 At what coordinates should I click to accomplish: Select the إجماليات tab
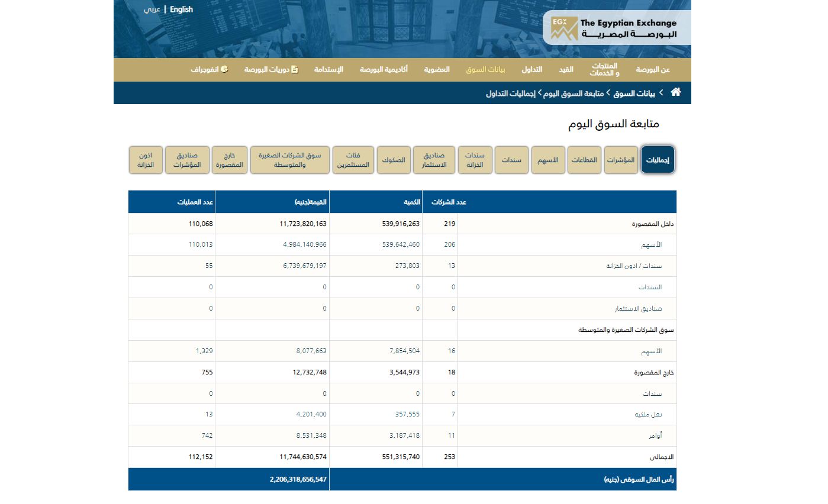tap(658, 160)
